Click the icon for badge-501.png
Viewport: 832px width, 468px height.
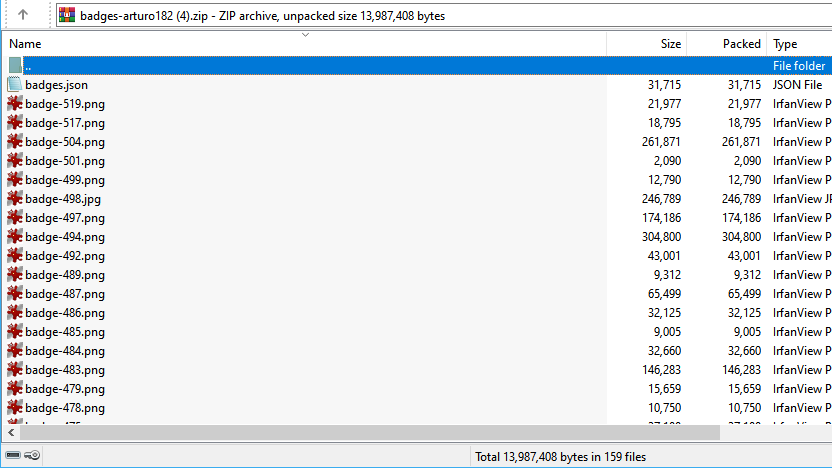click(x=15, y=161)
